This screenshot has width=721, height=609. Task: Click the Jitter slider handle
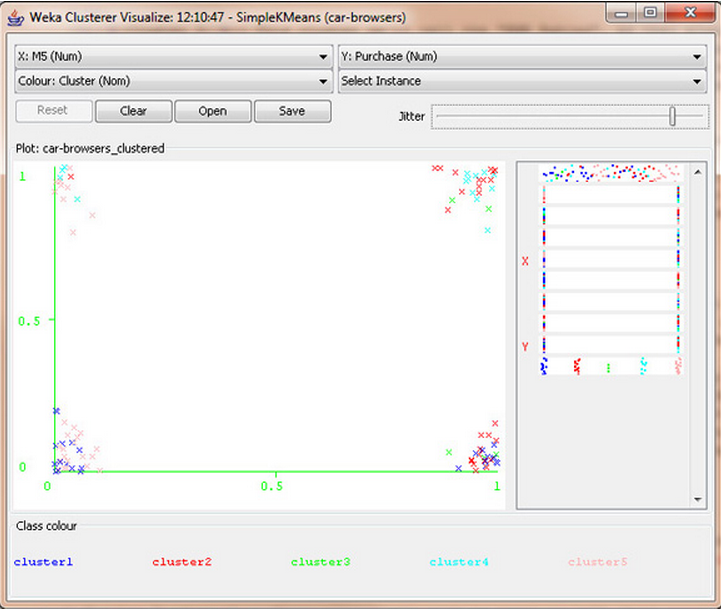(672, 117)
